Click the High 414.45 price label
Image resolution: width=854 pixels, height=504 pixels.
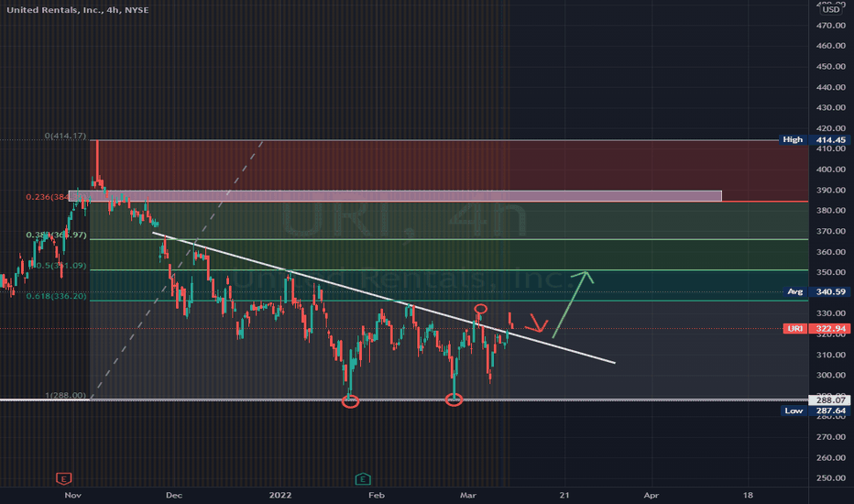click(815, 140)
